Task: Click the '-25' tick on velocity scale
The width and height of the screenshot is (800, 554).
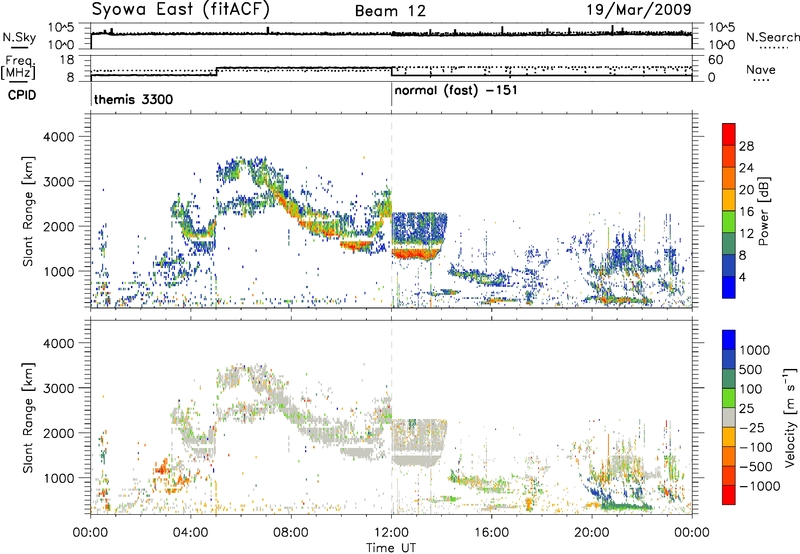Action: [x=751, y=427]
